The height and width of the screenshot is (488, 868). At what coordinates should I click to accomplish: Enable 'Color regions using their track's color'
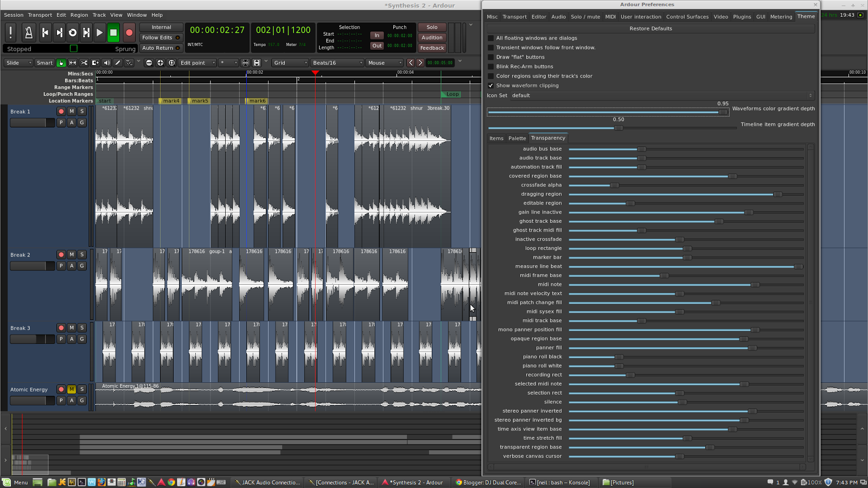(x=491, y=76)
